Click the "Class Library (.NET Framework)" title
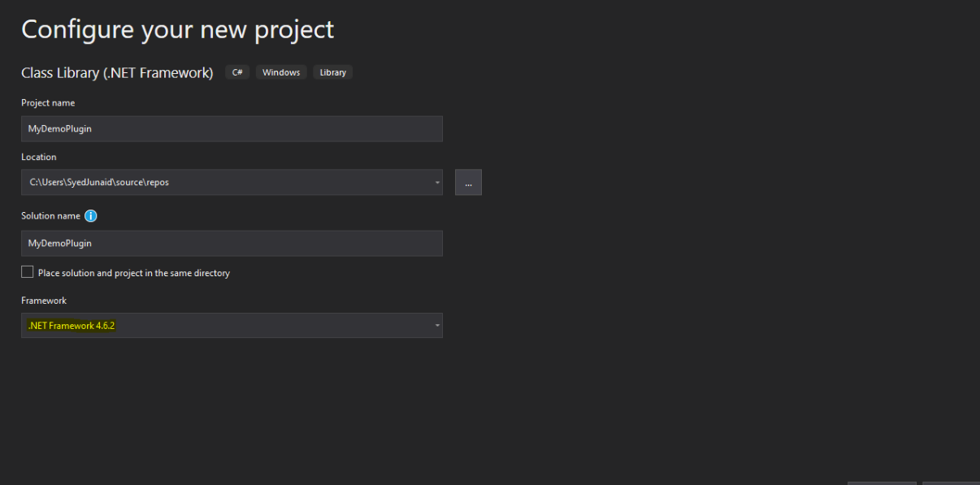The height and width of the screenshot is (485, 980). tap(117, 72)
